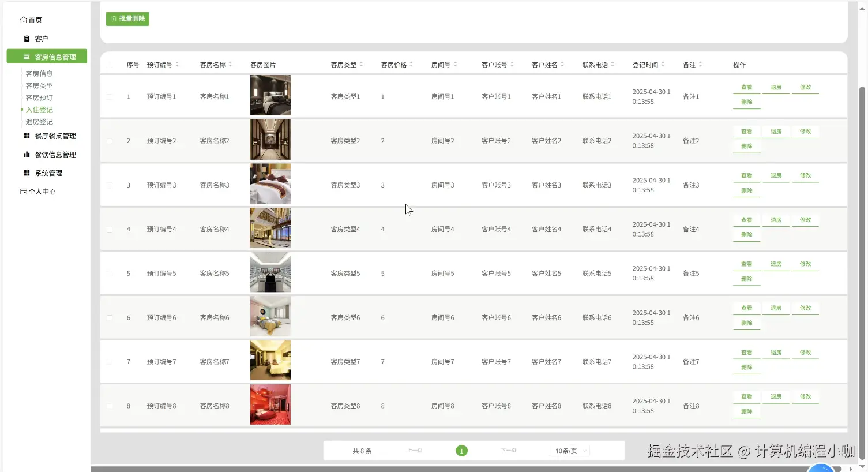This screenshot has height=472, width=868.
Task: Click the grid icon beside 系统管理
Action: pyautogui.click(x=27, y=173)
